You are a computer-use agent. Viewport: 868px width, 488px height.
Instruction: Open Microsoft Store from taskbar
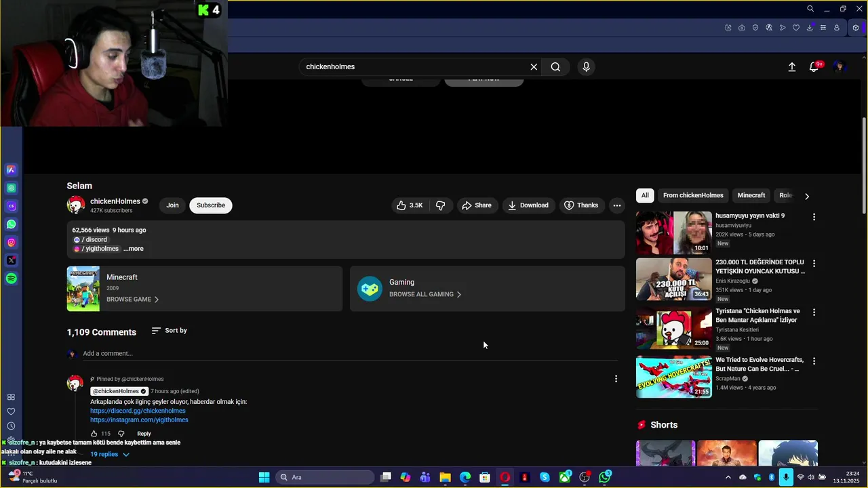click(x=485, y=477)
